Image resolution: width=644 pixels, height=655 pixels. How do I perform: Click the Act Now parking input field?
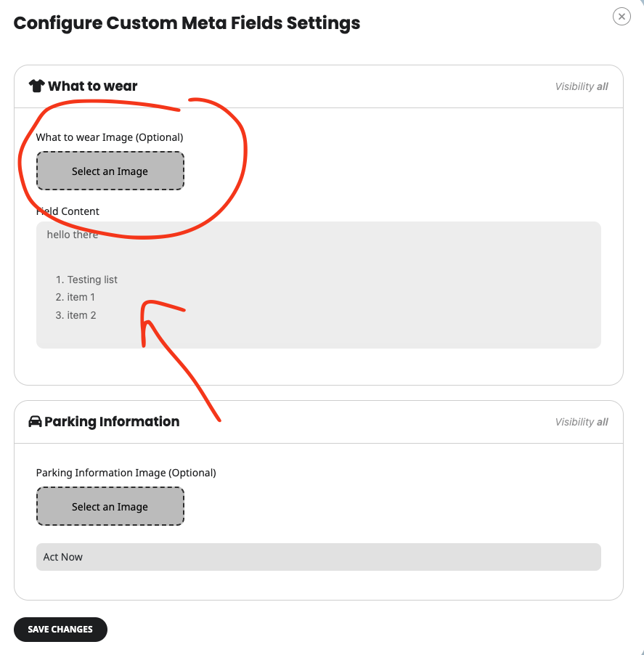[318, 557]
